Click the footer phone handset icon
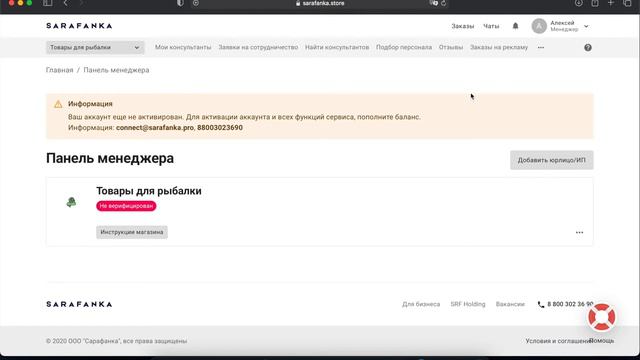The image size is (640, 360). [541, 304]
